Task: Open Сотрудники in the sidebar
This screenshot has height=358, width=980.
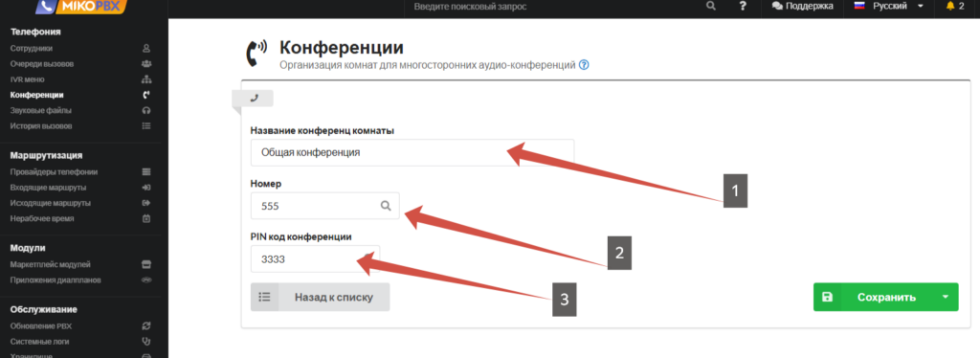Action: point(32,48)
